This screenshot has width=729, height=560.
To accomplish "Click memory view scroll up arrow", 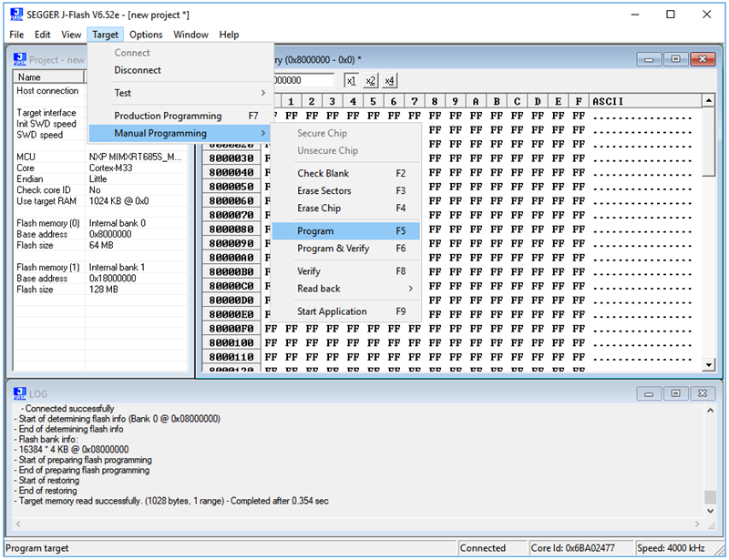I will click(x=708, y=100).
